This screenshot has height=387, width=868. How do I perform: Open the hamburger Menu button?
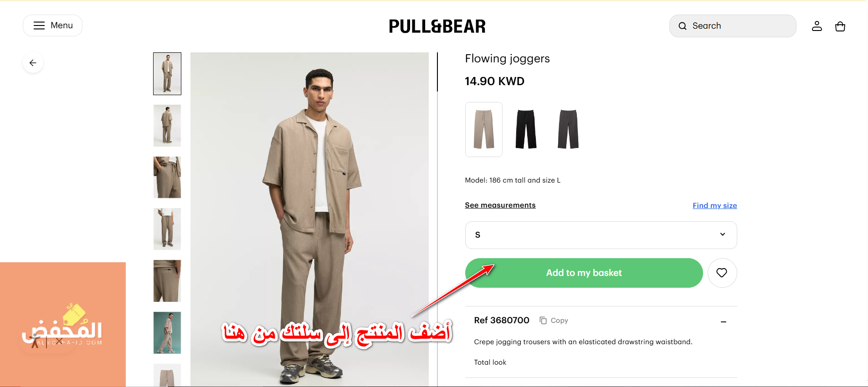pyautogui.click(x=52, y=25)
